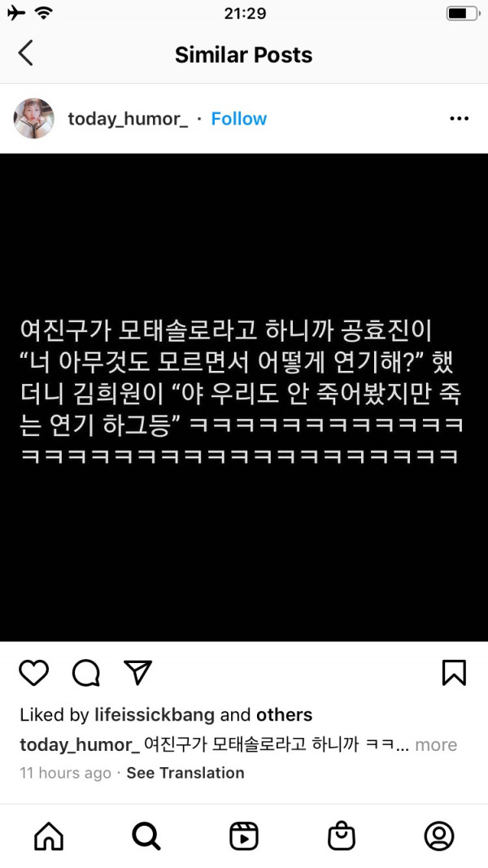Open the Search tab magnifier icon
Viewport: 488px width, 868px height.
[146, 836]
